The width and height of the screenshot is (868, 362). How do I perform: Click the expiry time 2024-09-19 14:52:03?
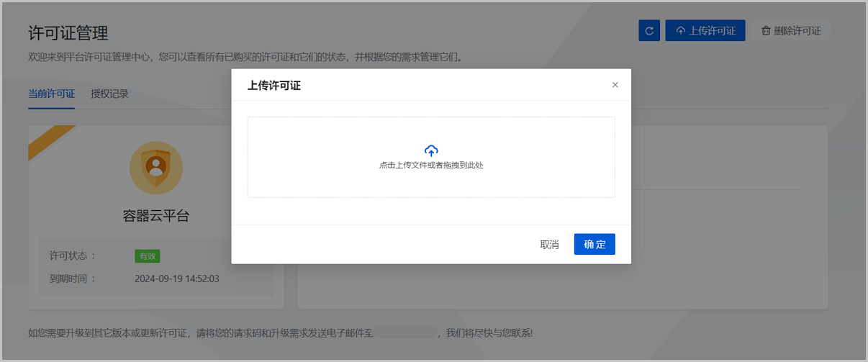(x=177, y=279)
